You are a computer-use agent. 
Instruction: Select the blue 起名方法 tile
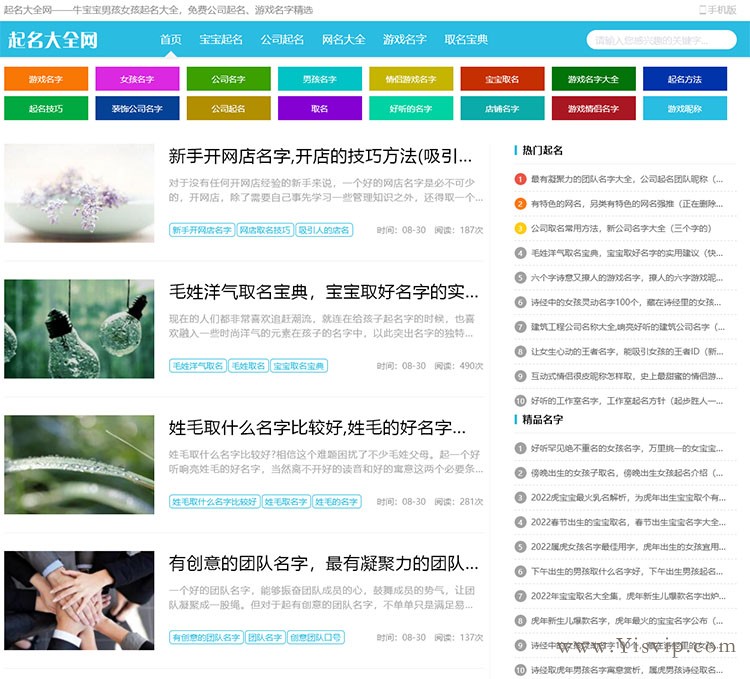[x=685, y=79]
